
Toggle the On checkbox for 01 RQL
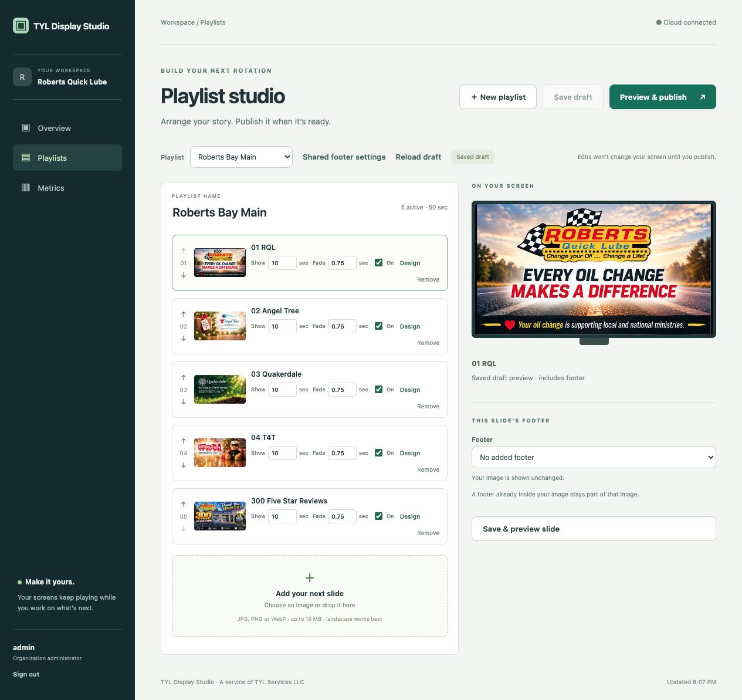pos(378,263)
